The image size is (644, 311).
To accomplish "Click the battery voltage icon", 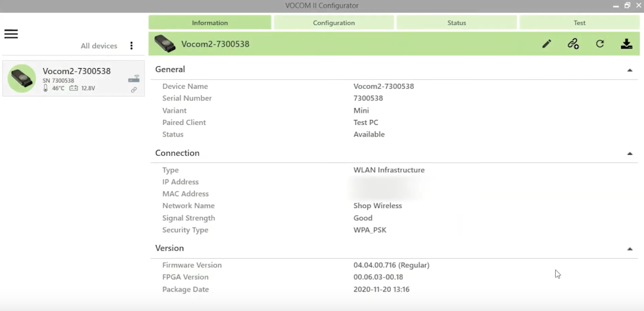I will pyautogui.click(x=74, y=88).
